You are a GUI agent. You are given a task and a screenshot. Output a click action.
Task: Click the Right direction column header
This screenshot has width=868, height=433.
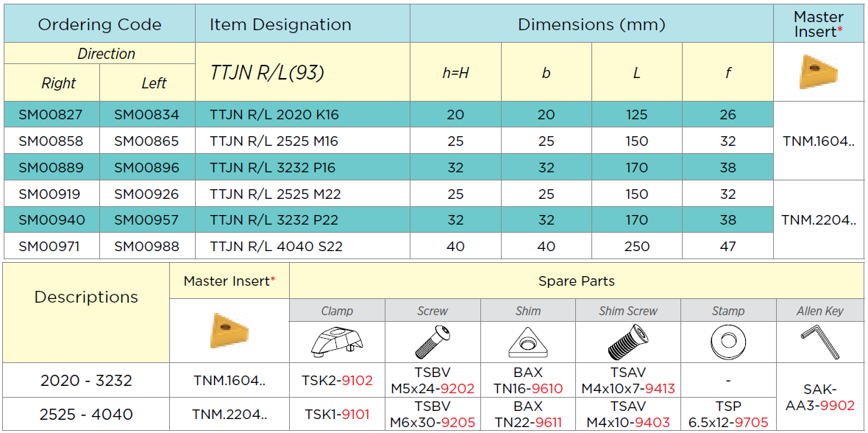[59, 83]
